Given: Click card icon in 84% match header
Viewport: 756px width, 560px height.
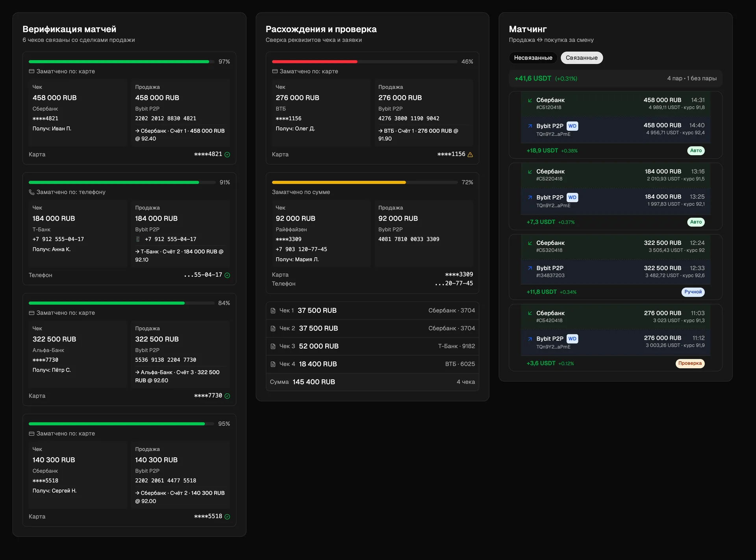Looking at the screenshot, I should coord(31,313).
